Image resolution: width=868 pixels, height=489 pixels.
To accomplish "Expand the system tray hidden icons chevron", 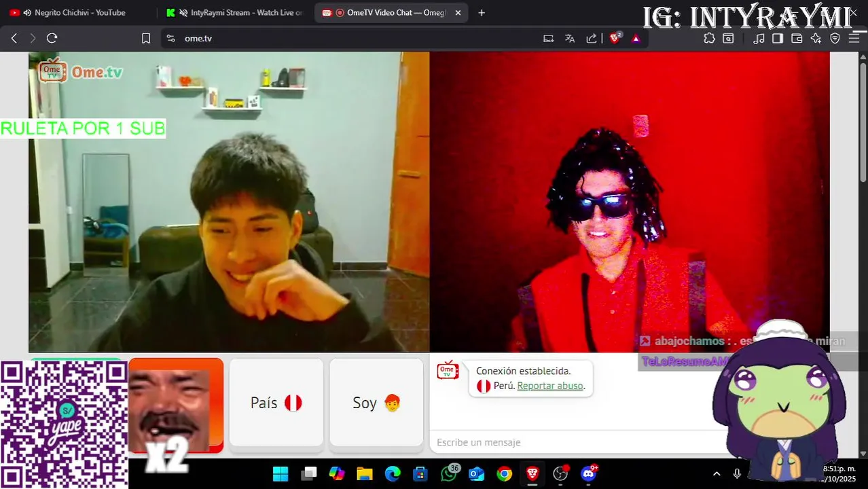I will point(717,473).
